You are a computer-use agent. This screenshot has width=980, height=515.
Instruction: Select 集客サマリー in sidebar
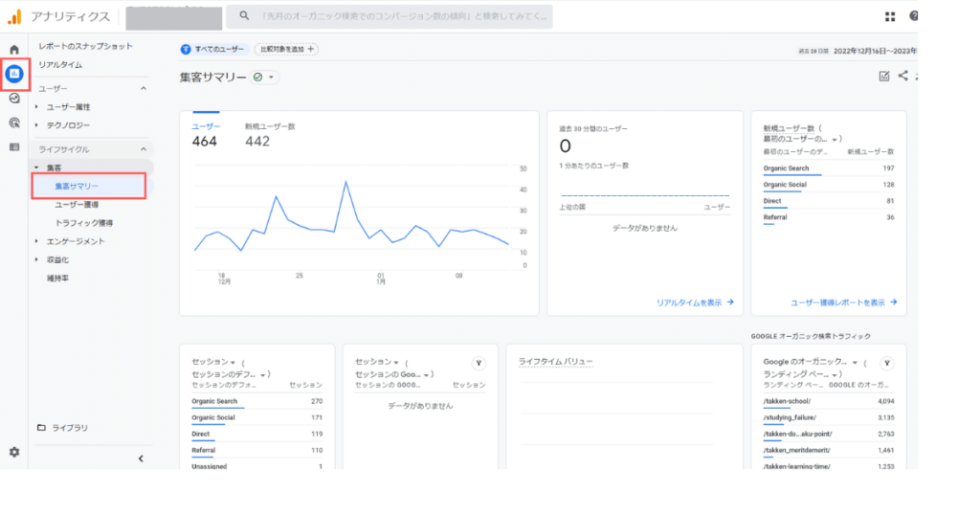point(77,187)
